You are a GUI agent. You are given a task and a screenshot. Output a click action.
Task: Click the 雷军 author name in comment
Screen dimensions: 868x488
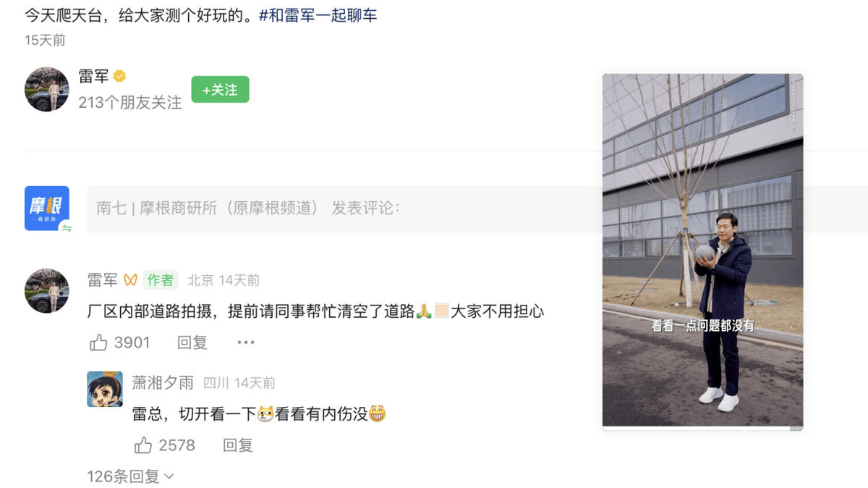(x=102, y=279)
